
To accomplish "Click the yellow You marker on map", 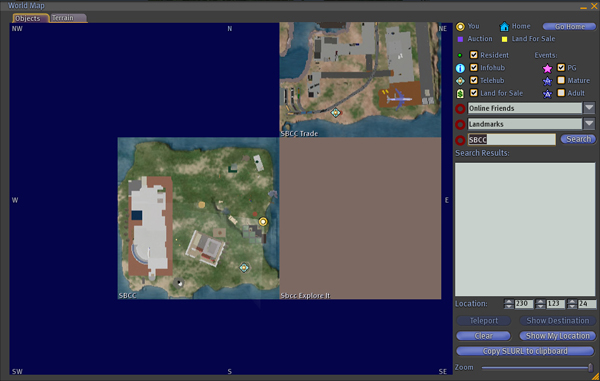I will [263, 221].
